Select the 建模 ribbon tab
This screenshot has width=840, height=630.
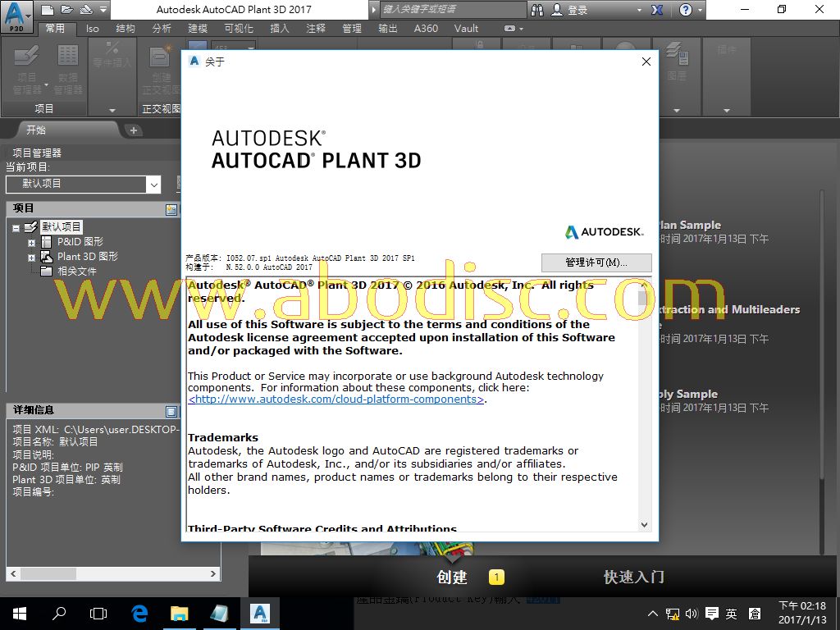[198, 29]
